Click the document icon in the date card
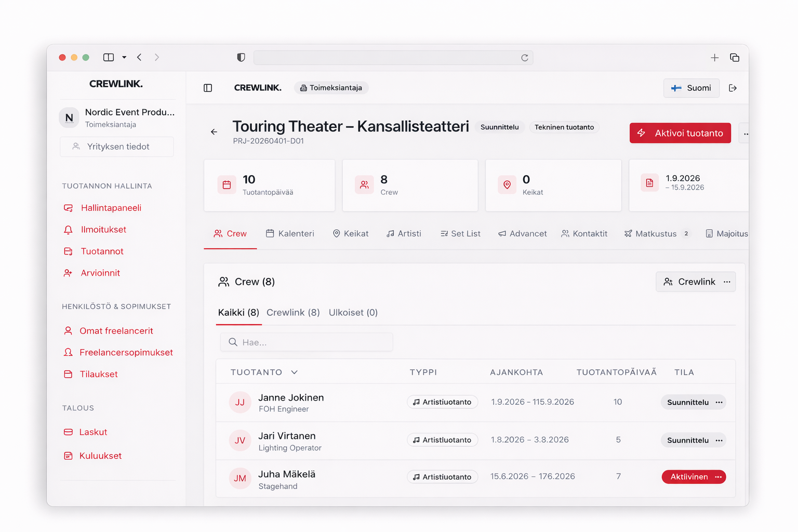The image size is (798, 532). (x=649, y=183)
